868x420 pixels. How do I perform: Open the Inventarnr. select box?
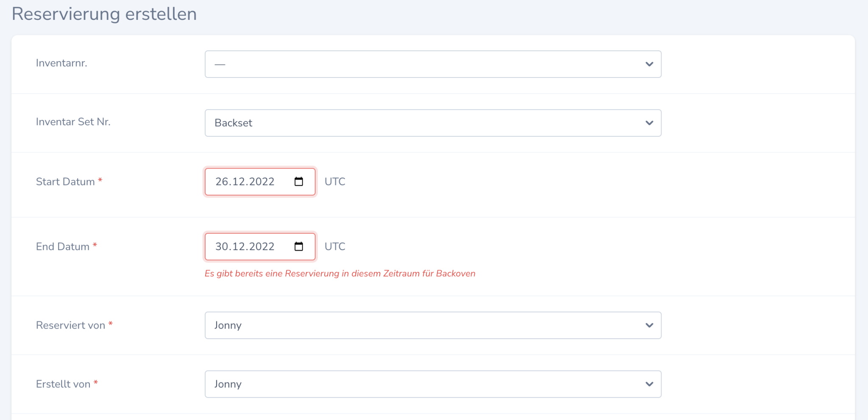click(x=424, y=64)
